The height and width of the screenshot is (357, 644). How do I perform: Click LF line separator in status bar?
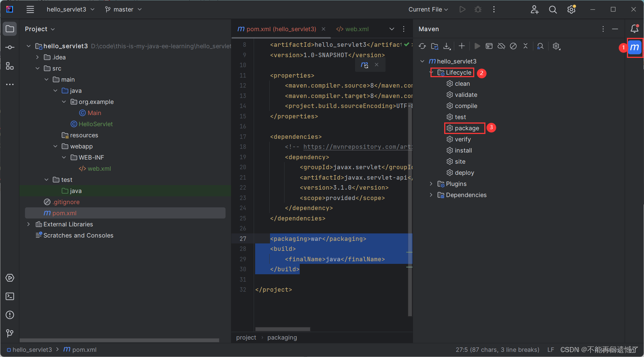[551, 350]
